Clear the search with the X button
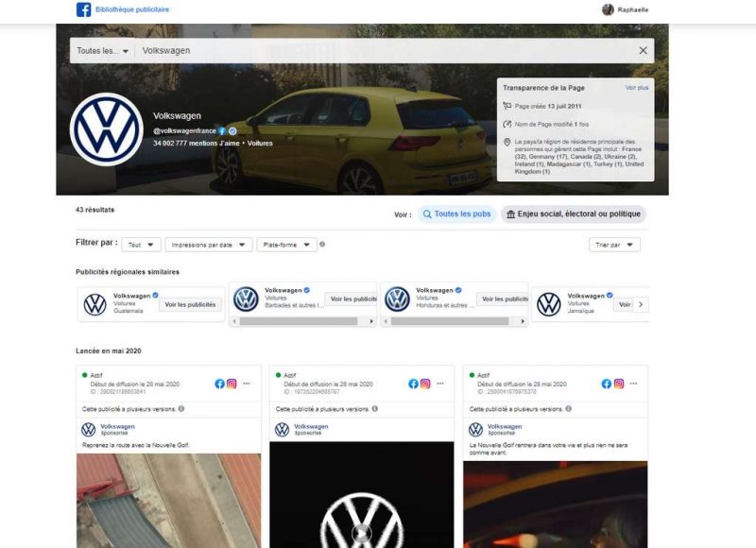756x548 pixels. (643, 51)
